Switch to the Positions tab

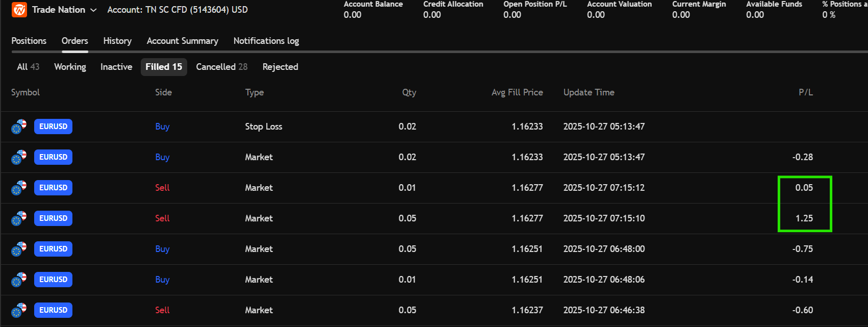(x=29, y=41)
